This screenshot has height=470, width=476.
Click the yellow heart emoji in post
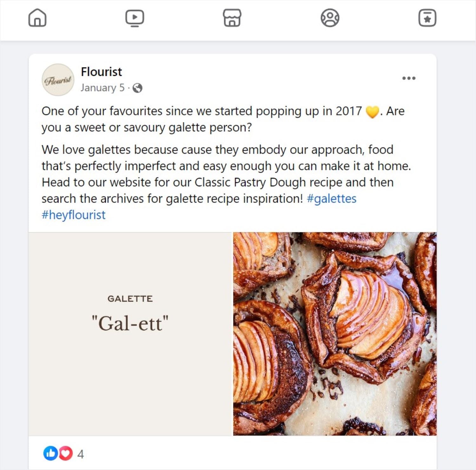(372, 112)
